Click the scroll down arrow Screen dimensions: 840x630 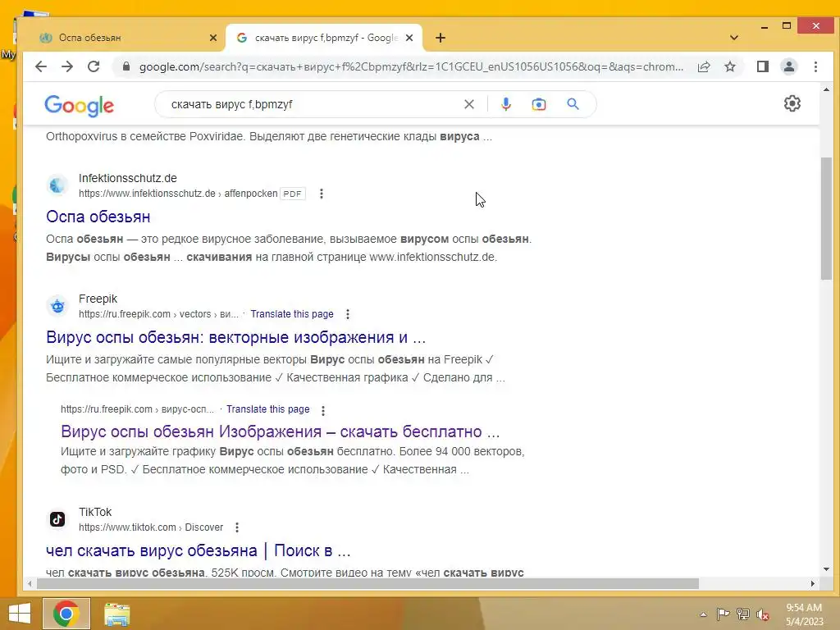826,569
